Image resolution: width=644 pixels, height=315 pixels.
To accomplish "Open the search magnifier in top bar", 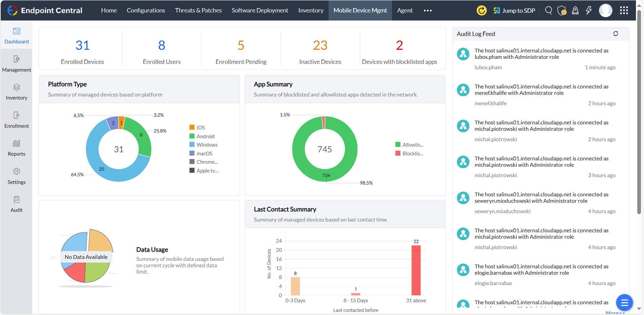I will (548, 10).
